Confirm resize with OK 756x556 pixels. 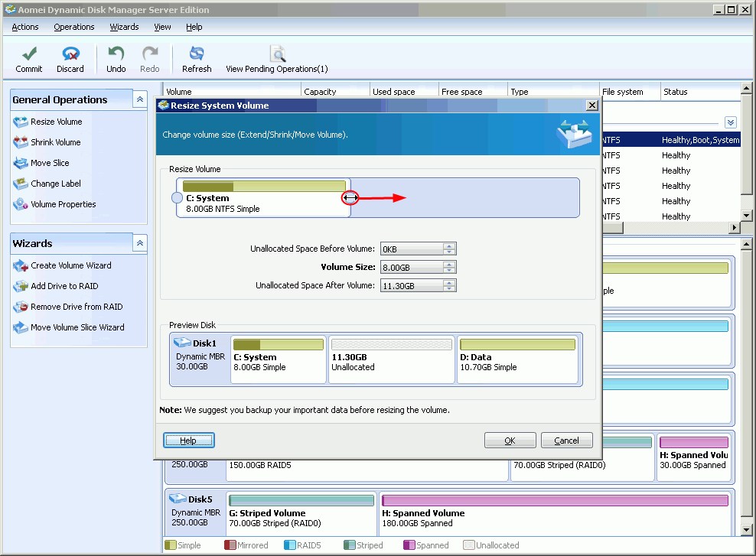[510, 441]
